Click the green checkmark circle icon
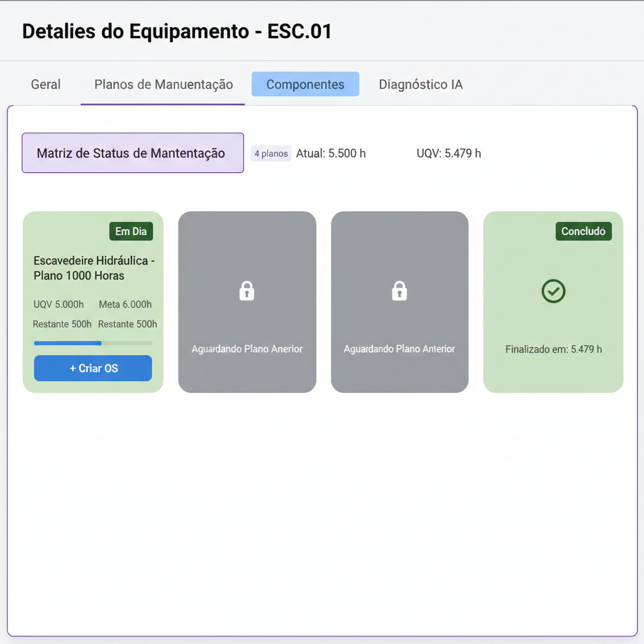 tap(553, 291)
